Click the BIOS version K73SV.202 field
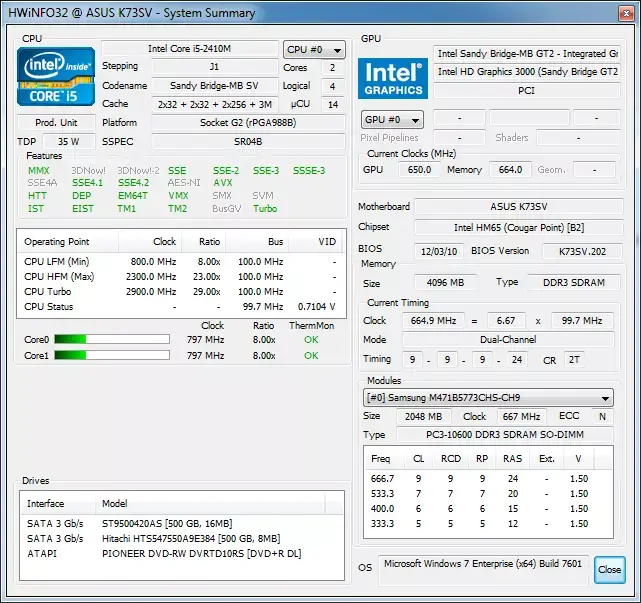The height and width of the screenshot is (603, 641). tap(582, 251)
